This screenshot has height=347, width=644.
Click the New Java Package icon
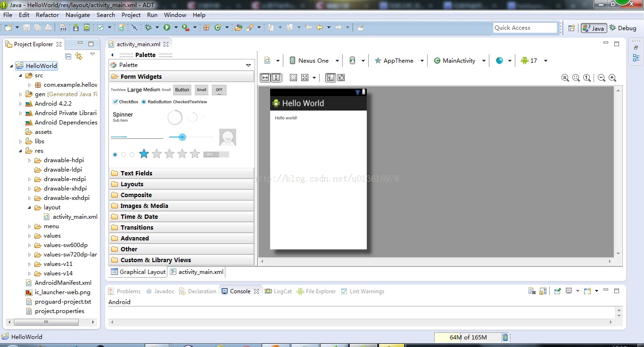206,28
